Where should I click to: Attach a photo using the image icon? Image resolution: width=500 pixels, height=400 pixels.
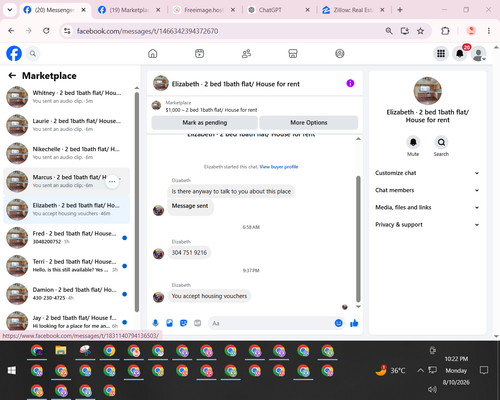point(169,323)
